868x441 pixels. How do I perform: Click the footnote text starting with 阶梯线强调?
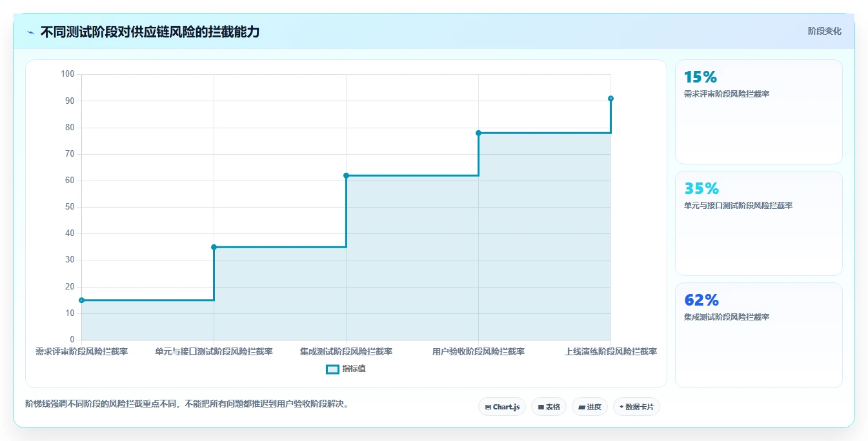pyautogui.click(x=187, y=404)
